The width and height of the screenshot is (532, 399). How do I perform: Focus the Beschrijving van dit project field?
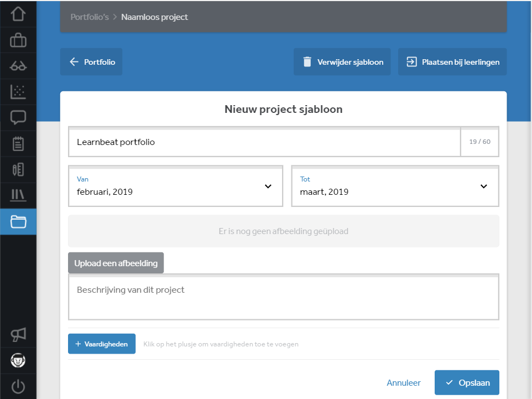pos(284,297)
